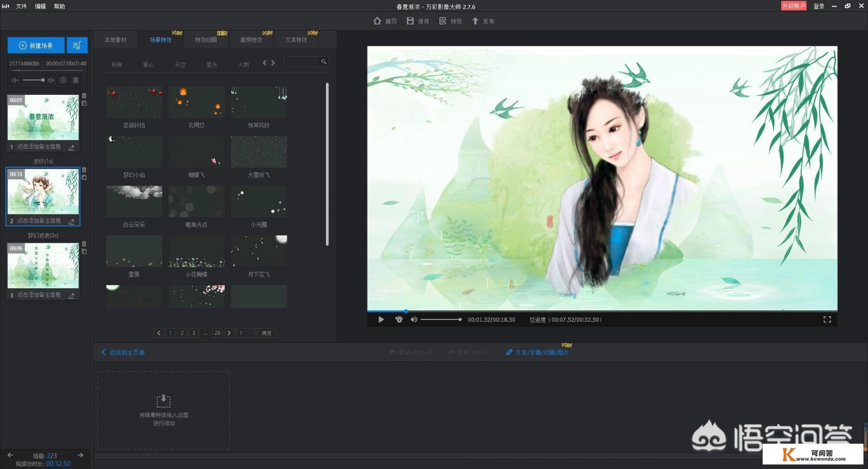Click the 确定 page confirm button
This screenshot has width=868, height=469.
(267, 333)
